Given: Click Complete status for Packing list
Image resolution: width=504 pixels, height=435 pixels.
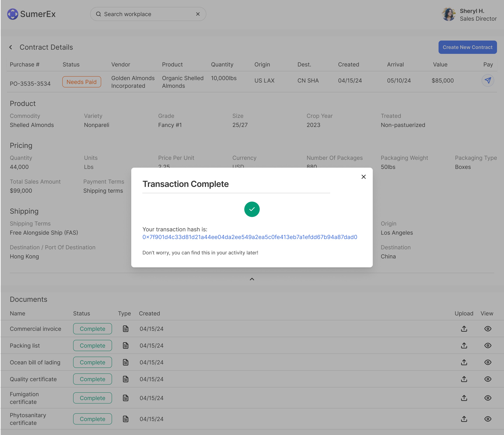Looking at the screenshot, I should 92,345.
